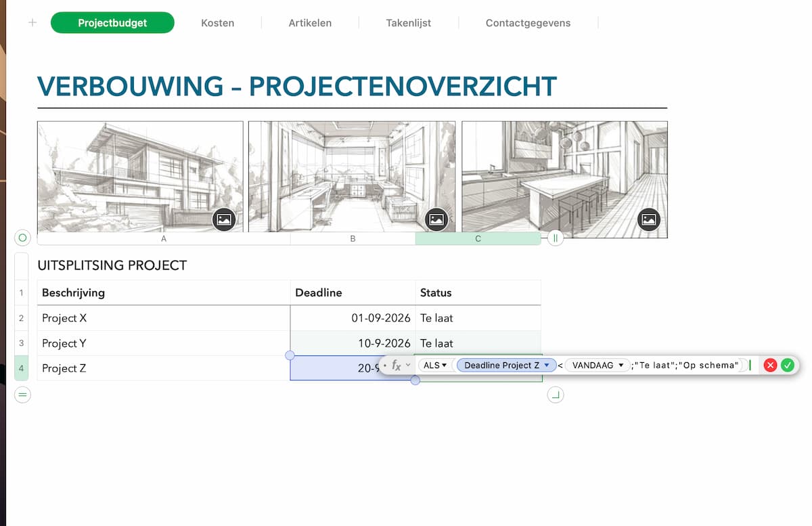
Task: Replace the house exterior sketch via its image icon
Action: tap(224, 219)
